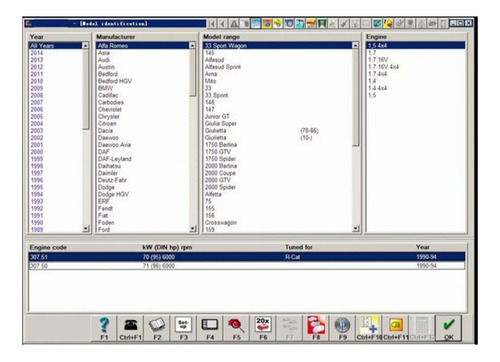Select manufacturer Dodge HGV
Viewport: 500px width, 362px height.
(143, 194)
